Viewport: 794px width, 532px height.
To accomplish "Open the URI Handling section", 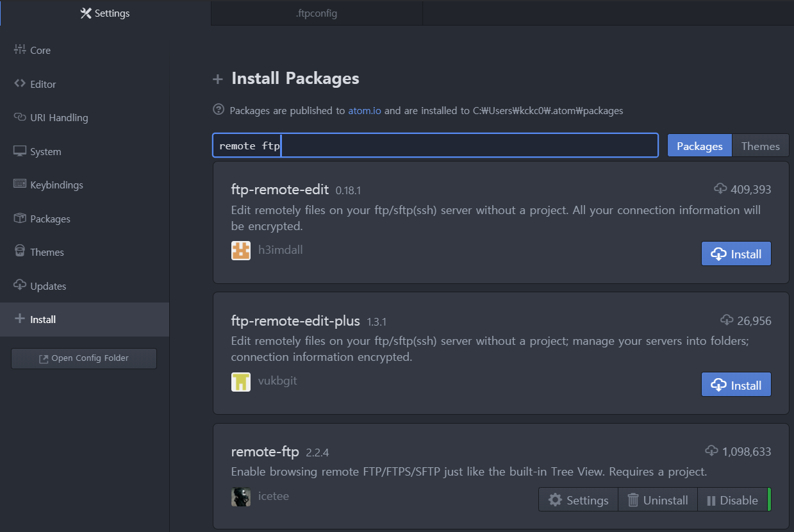I will (85, 117).
